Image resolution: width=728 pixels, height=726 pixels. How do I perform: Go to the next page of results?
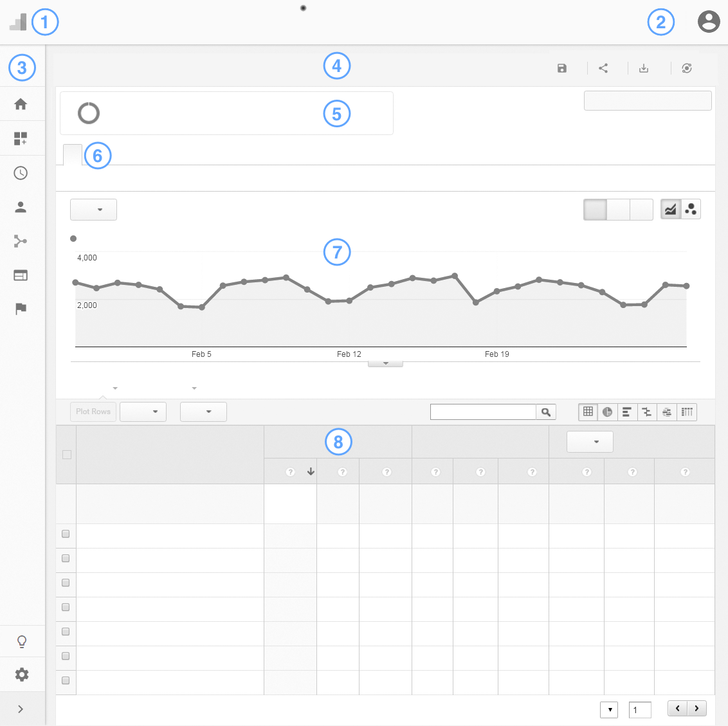[x=697, y=709]
